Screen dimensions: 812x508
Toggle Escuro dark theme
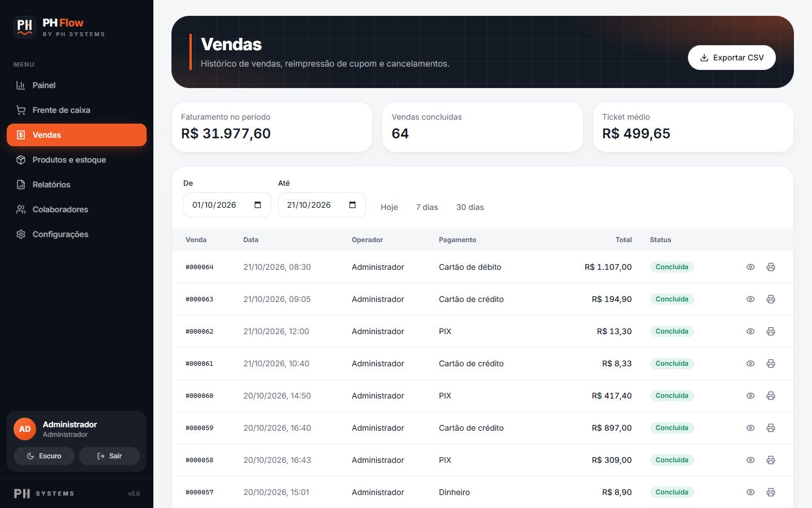click(44, 456)
